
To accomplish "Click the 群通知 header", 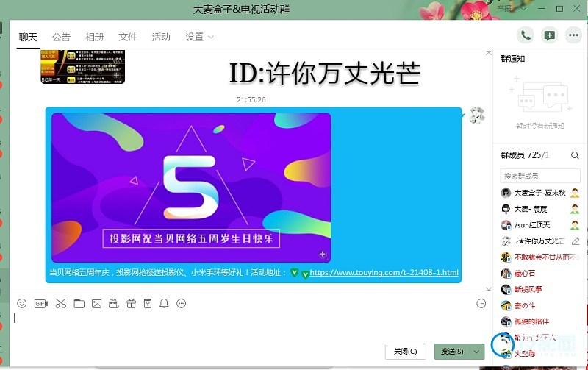I will click(x=512, y=59).
